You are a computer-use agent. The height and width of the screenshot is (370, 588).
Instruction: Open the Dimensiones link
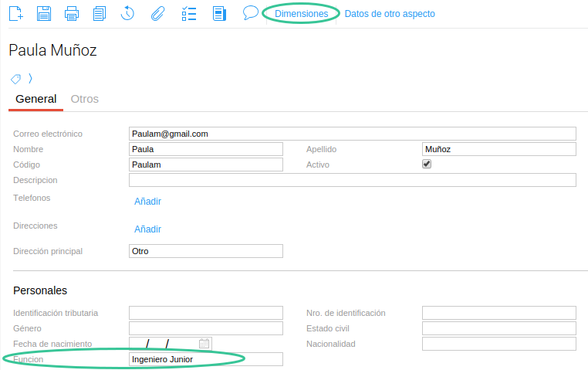[301, 14]
